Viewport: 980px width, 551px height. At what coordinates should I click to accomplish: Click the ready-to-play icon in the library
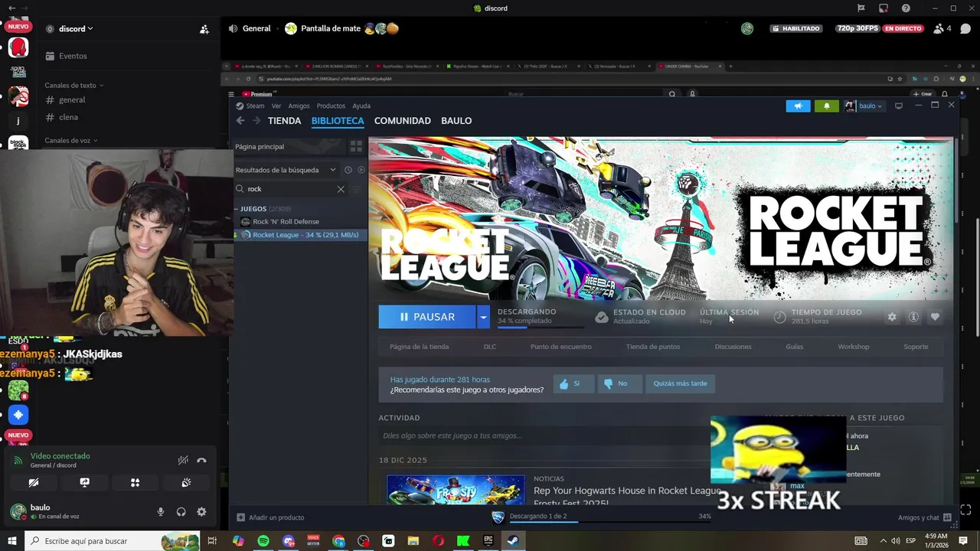(361, 170)
